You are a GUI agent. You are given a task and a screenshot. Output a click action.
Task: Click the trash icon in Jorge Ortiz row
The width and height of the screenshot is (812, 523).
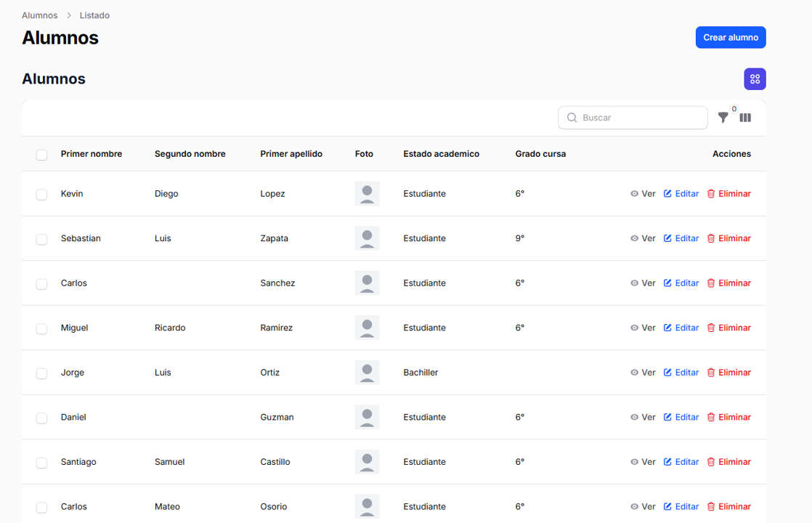click(x=711, y=373)
